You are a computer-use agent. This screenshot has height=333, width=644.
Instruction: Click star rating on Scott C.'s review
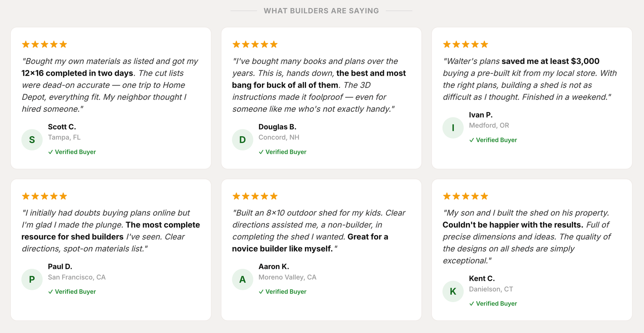click(x=45, y=44)
